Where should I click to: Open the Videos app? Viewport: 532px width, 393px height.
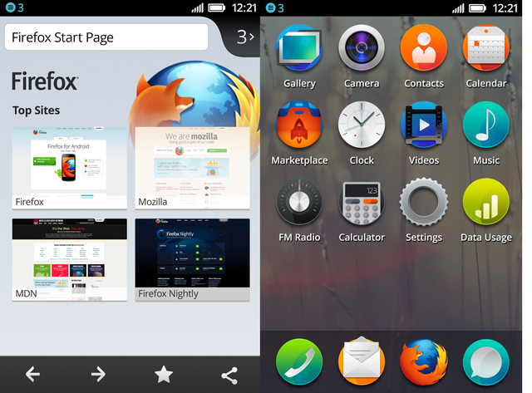(x=424, y=125)
